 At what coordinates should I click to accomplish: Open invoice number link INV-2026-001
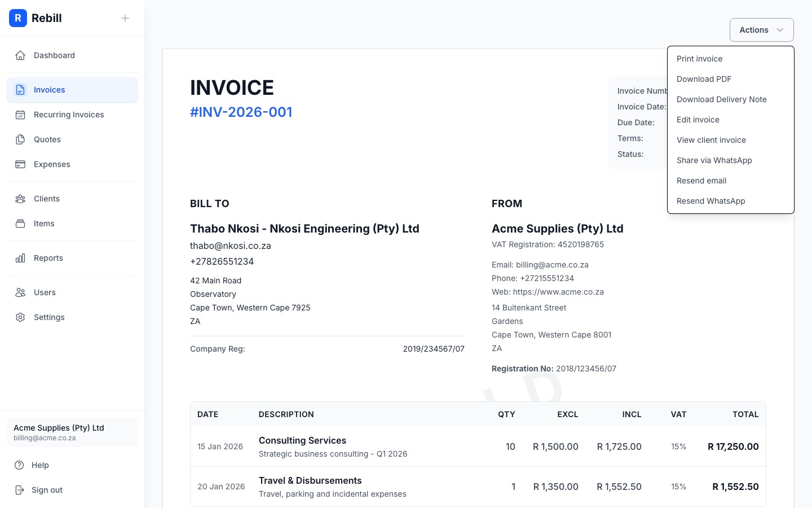click(x=241, y=112)
